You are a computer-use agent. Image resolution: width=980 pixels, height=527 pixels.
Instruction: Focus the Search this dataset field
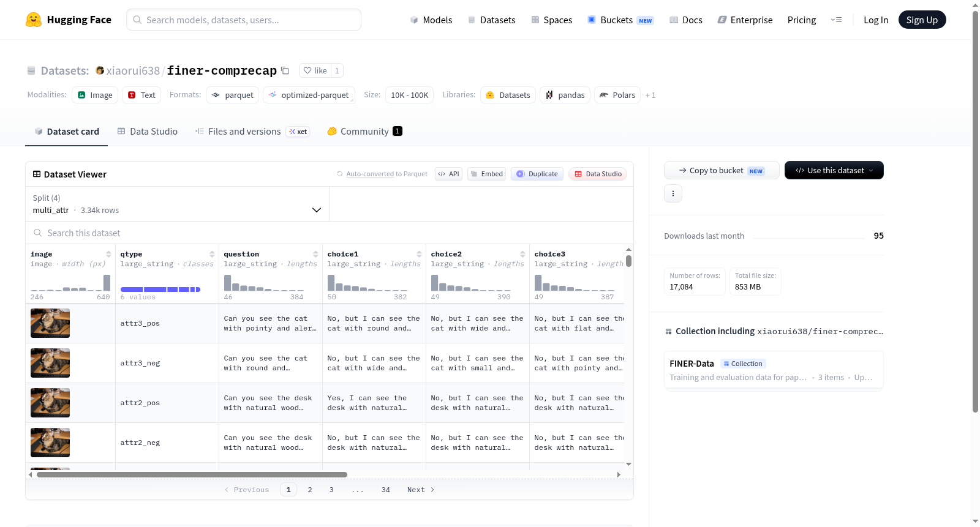click(330, 233)
